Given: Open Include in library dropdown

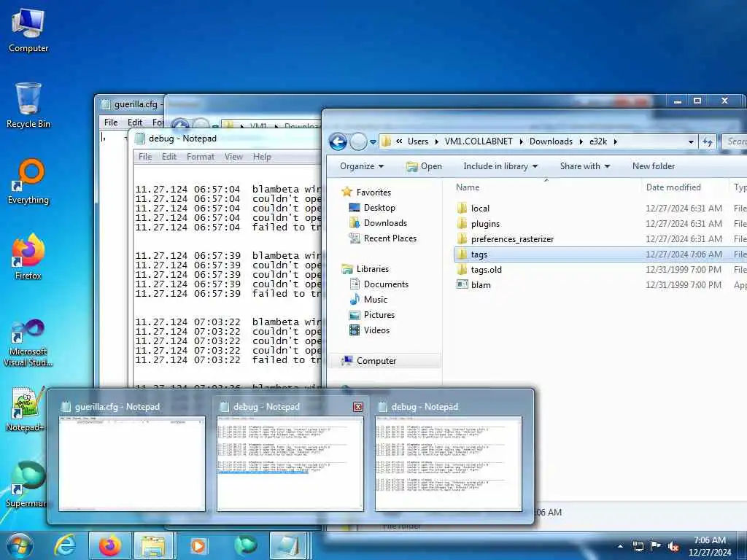Looking at the screenshot, I should pos(500,166).
